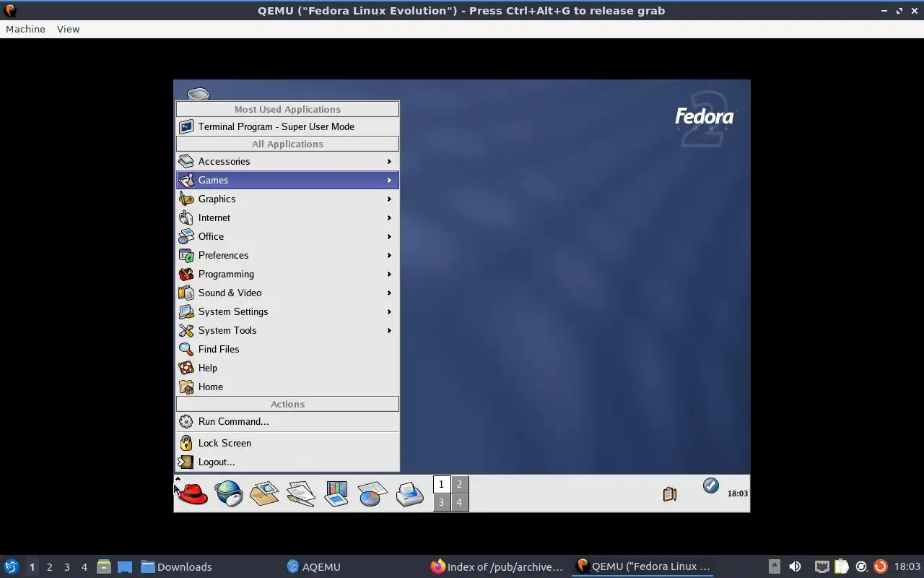Expand the Accessories submenu

click(287, 161)
